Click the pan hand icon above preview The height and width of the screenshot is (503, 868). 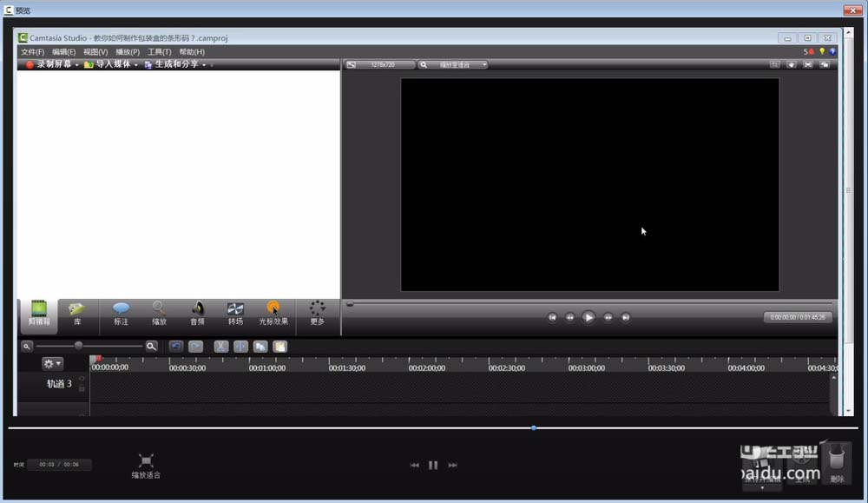pyautogui.click(x=791, y=65)
